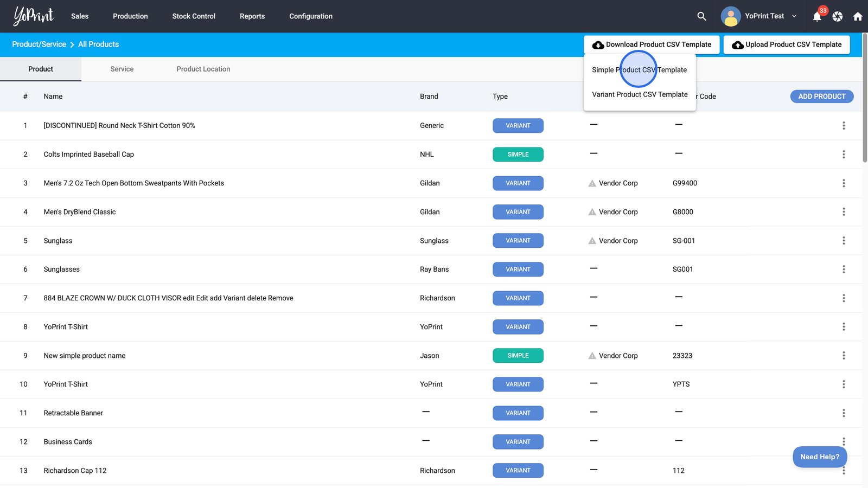Click the search magnifier icon
The width and height of the screenshot is (868, 488).
pyautogui.click(x=701, y=16)
